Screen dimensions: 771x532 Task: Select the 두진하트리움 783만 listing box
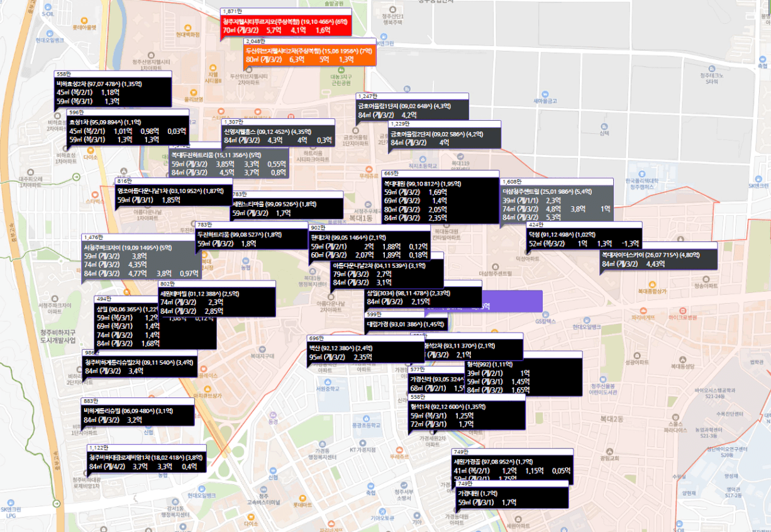click(x=253, y=236)
